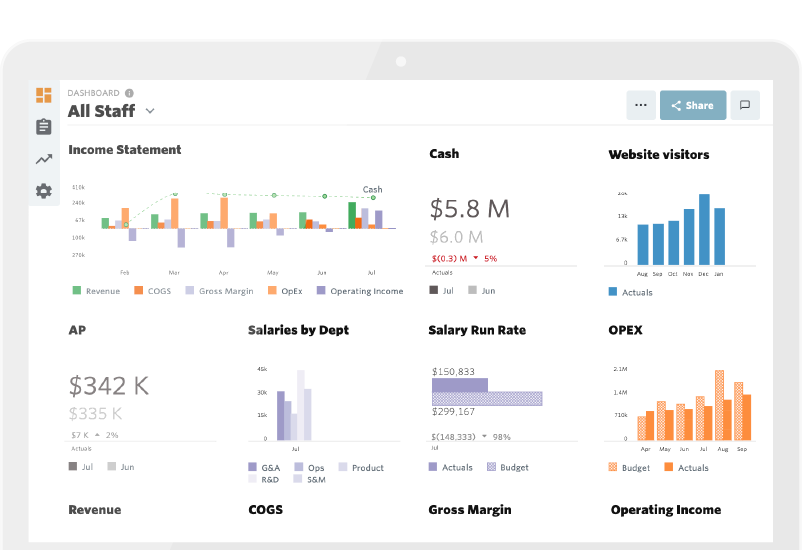
Task: Click the info icon next to DASHBOARD
Action: (x=129, y=93)
